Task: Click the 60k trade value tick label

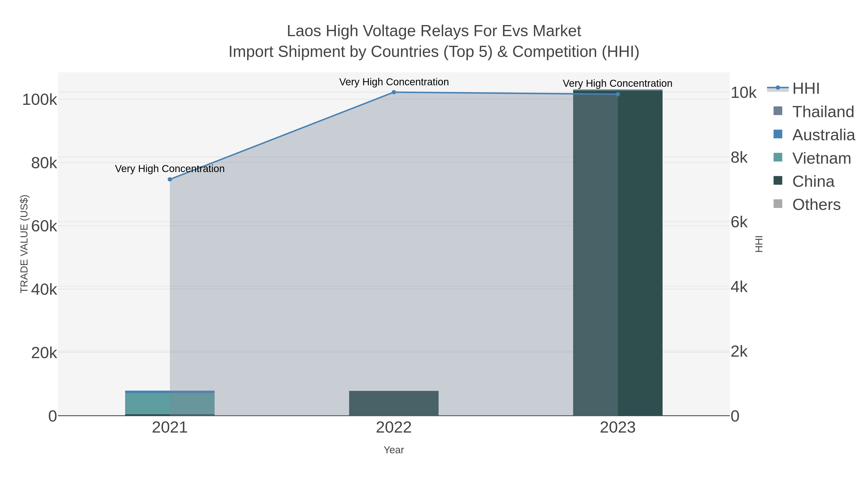Action: pos(44,226)
